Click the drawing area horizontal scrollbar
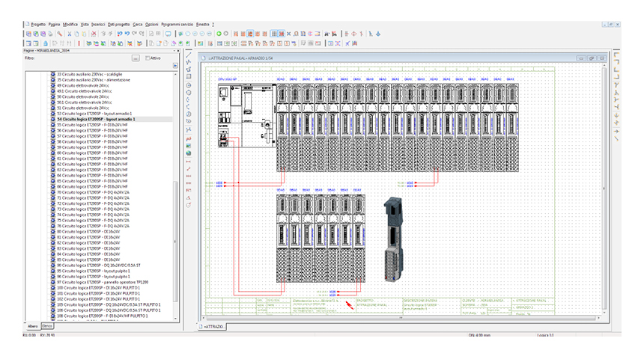This screenshot has width=644, height=359. tap(401, 318)
